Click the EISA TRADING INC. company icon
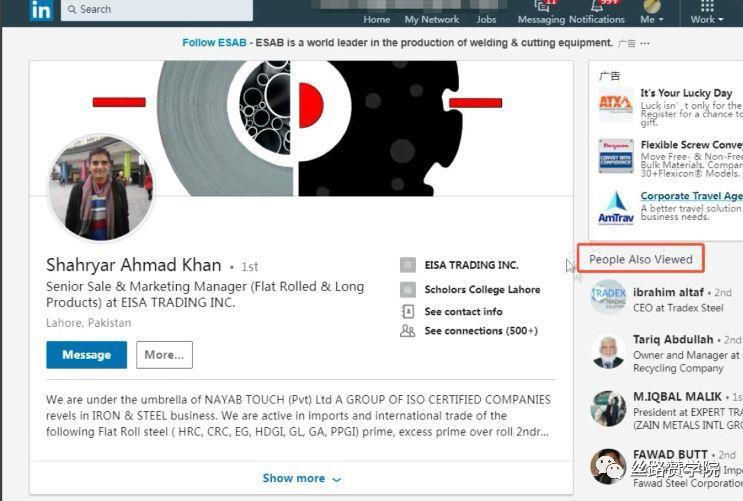Viewport: 743px width, 501px height. [x=408, y=264]
